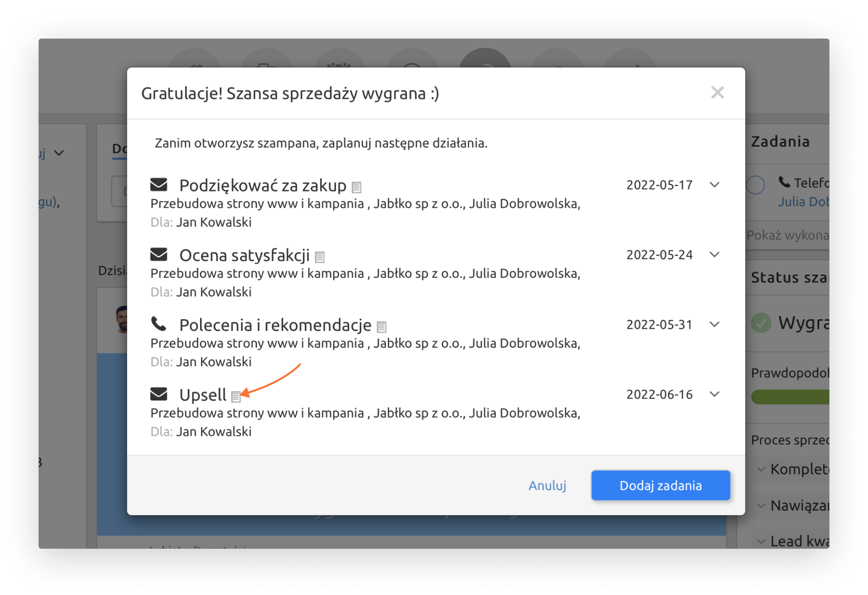Select the Podziękować za zakup task title
The width and height of the screenshot is (868, 595).
click(x=263, y=185)
